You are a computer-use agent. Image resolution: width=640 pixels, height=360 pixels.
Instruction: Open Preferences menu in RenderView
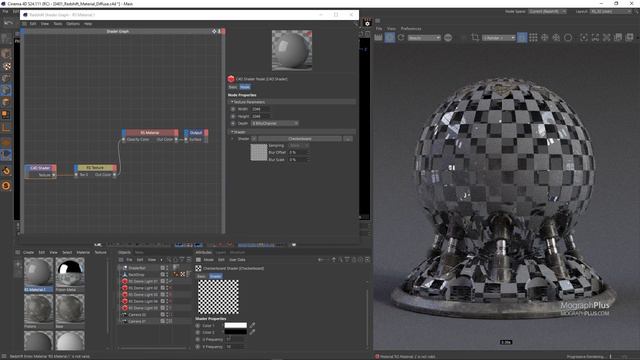coord(411,29)
